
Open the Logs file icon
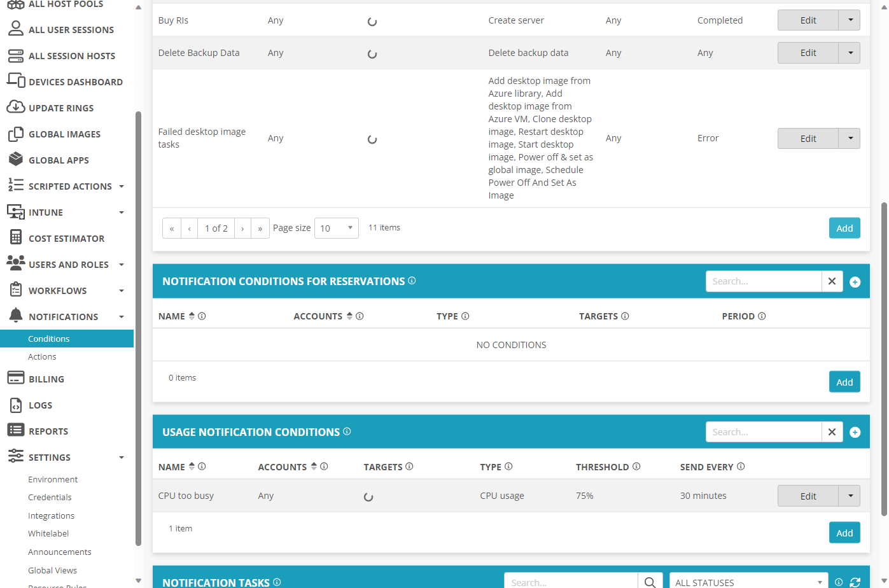[x=16, y=405]
